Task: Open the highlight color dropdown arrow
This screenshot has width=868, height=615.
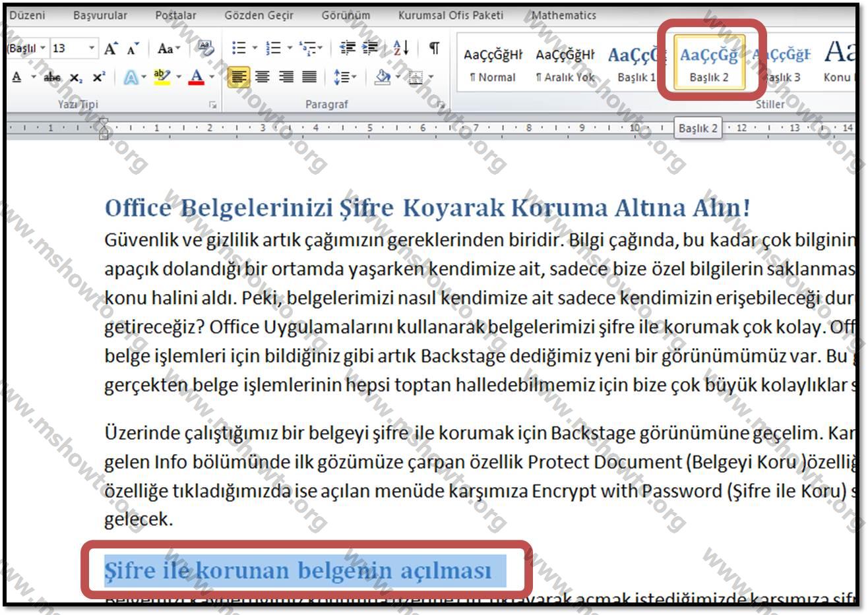Action: [178, 78]
